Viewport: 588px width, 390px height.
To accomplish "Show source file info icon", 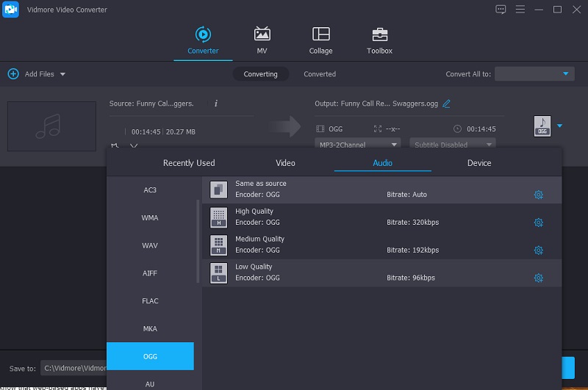I will (x=215, y=104).
